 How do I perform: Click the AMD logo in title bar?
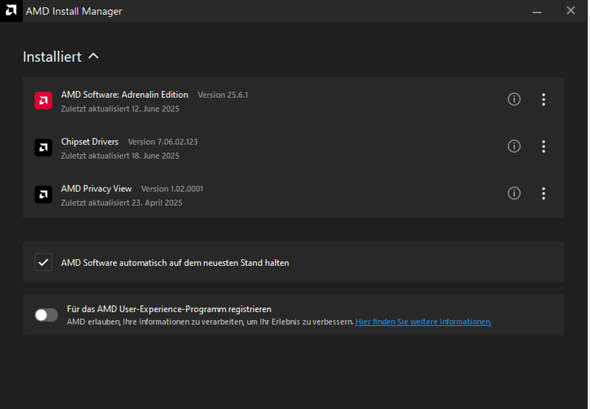point(11,11)
